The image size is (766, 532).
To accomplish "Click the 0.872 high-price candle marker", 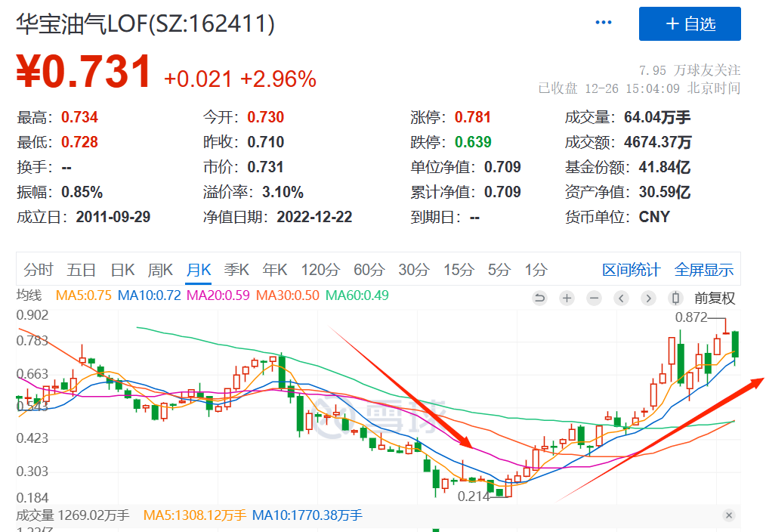I will pos(690,317).
